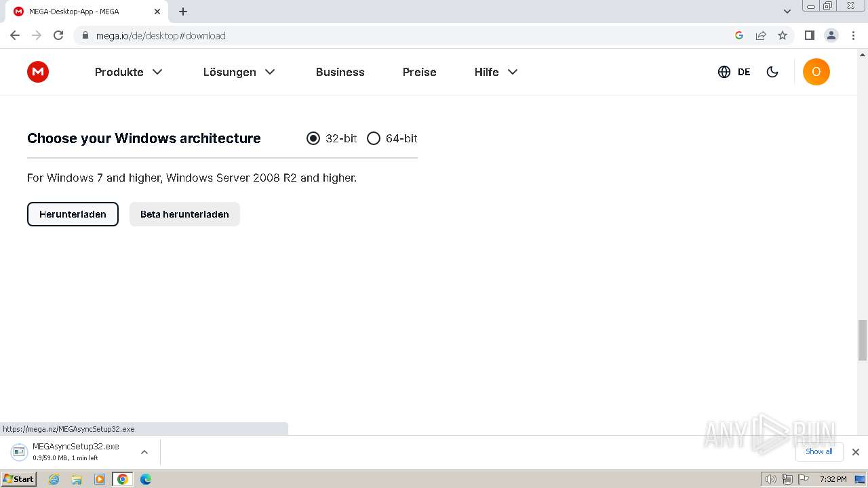Image resolution: width=868 pixels, height=488 pixels.
Task: Go to the Preise page
Action: (420, 72)
